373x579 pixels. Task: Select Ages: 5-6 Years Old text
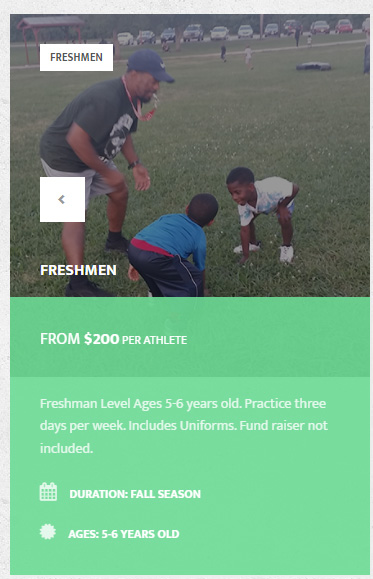[124, 534]
